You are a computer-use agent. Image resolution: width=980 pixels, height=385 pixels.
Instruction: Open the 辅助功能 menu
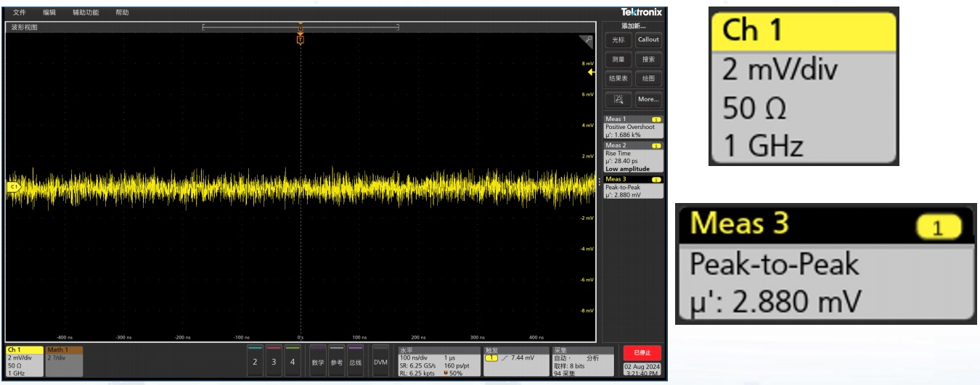click(86, 12)
